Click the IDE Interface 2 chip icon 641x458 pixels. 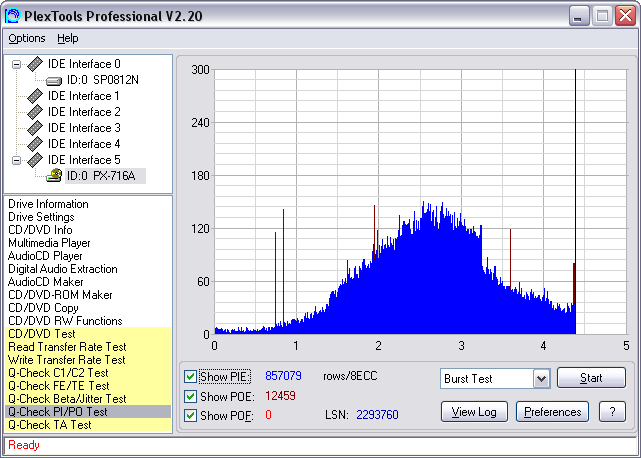(x=35, y=112)
